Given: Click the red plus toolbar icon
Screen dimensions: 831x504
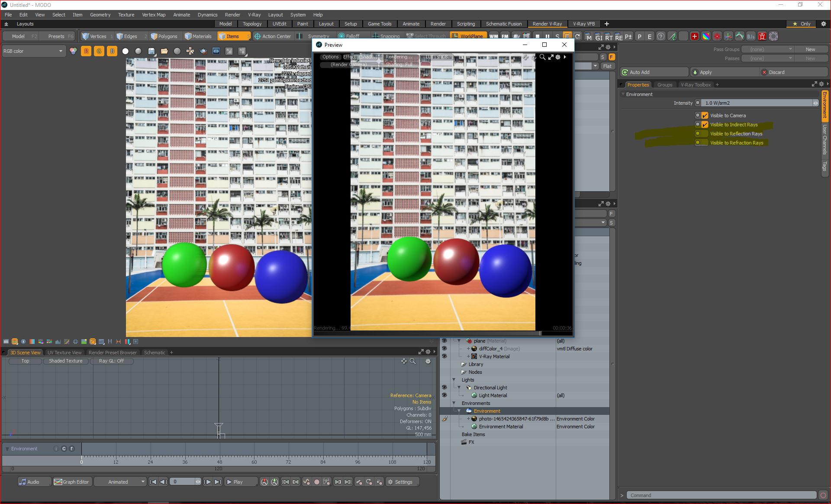Looking at the screenshot, I should tap(695, 36).
